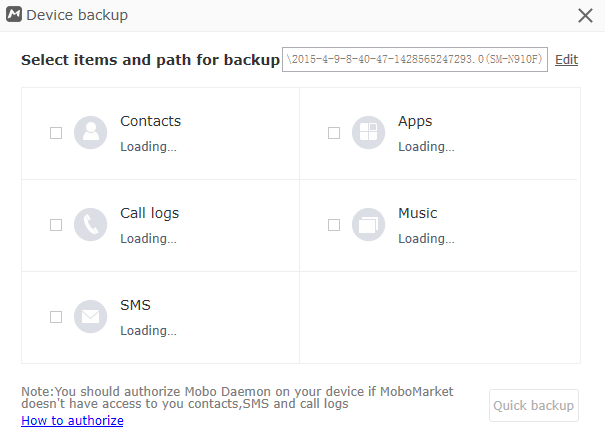The height and width of the screenshot is (444, 605).
Task: Click the SMS label text
Action: pos(135,305)
